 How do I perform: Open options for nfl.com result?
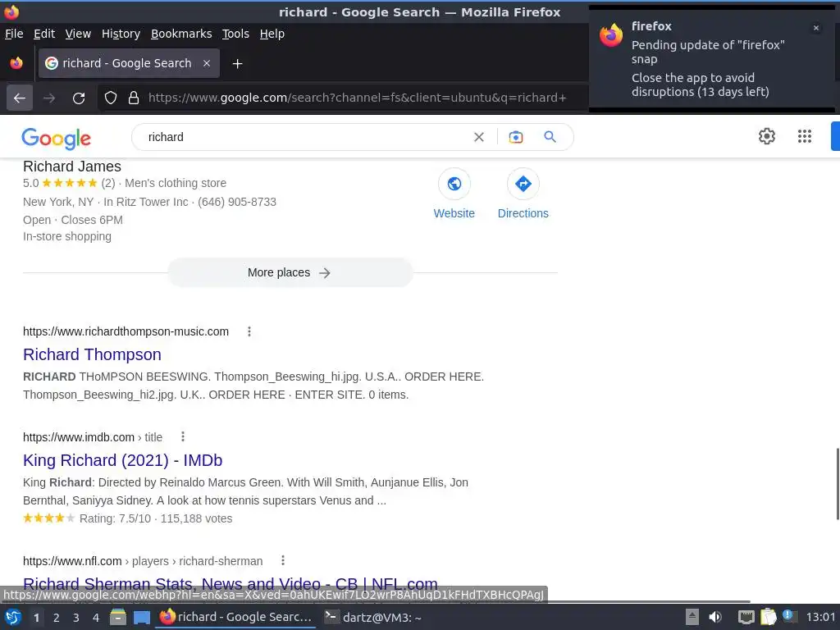[x=283, y=560]
